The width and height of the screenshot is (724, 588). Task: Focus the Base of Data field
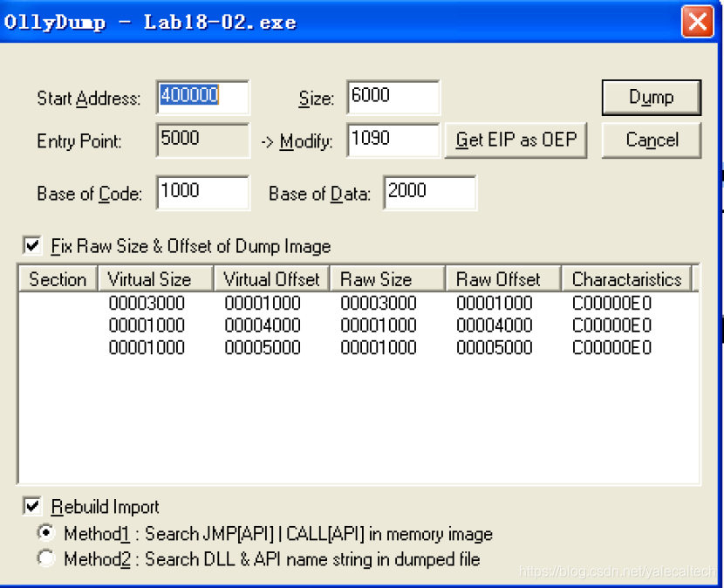tap(429, 193)
